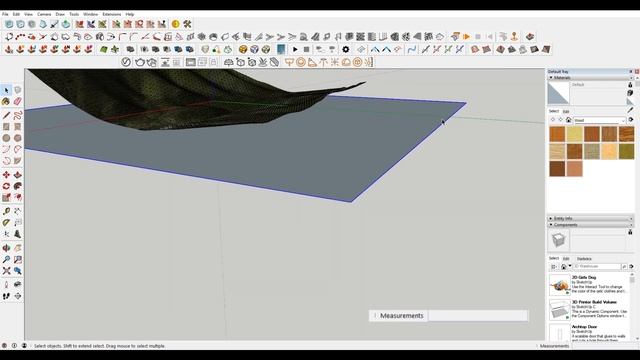
Task: Go back in materials browser
Action: (x=553, y=120)
